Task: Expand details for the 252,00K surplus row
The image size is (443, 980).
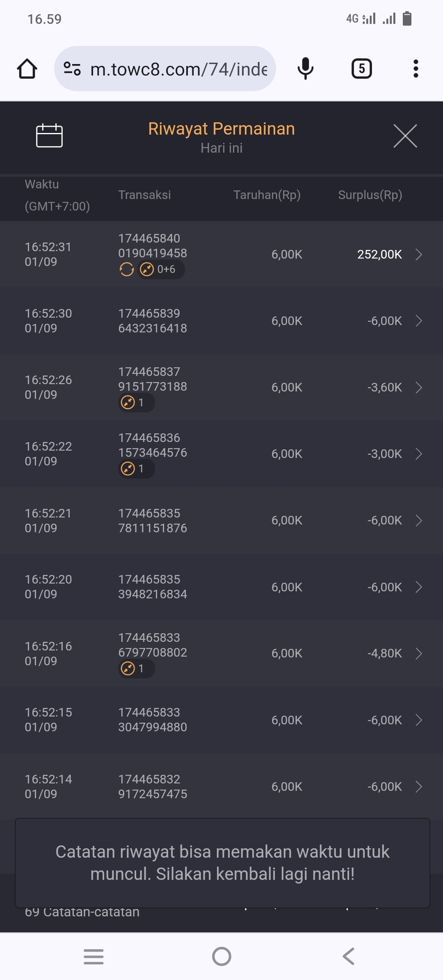Action: click(x=419, y=254)
